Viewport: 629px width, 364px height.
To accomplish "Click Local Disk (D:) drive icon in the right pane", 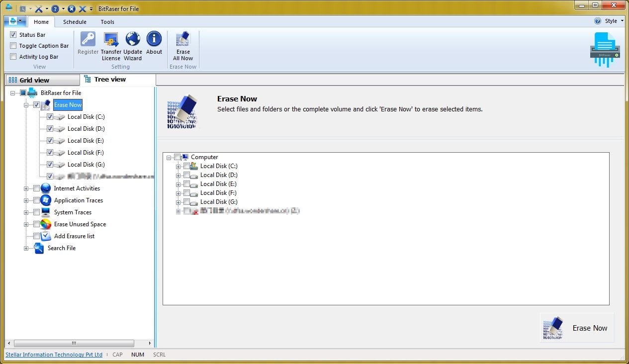I will click(195, 175).
